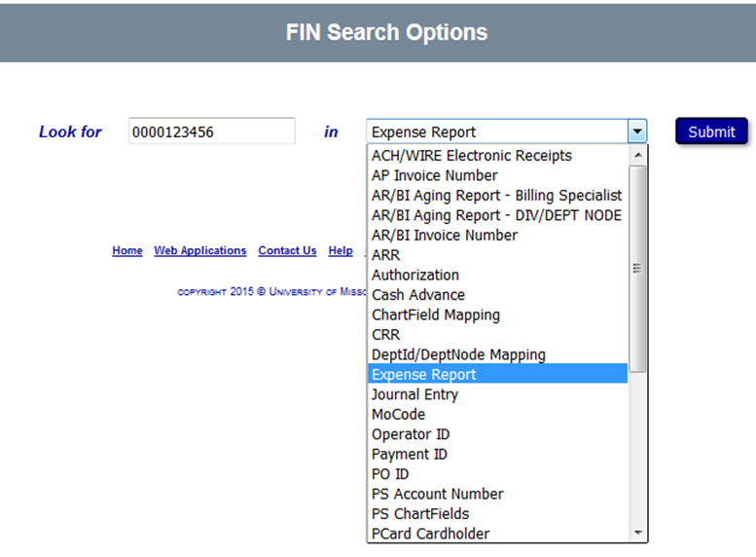The height and width of the screenshot is (557, 756).
Task: Select ACH/WIRE Electronic Receipts option
Action: 497,156
